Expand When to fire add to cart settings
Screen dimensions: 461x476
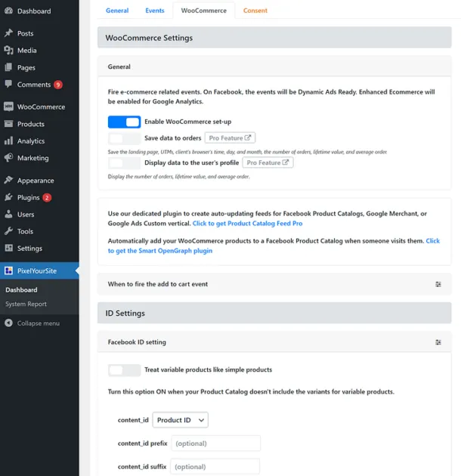click(x=438, y=284)
